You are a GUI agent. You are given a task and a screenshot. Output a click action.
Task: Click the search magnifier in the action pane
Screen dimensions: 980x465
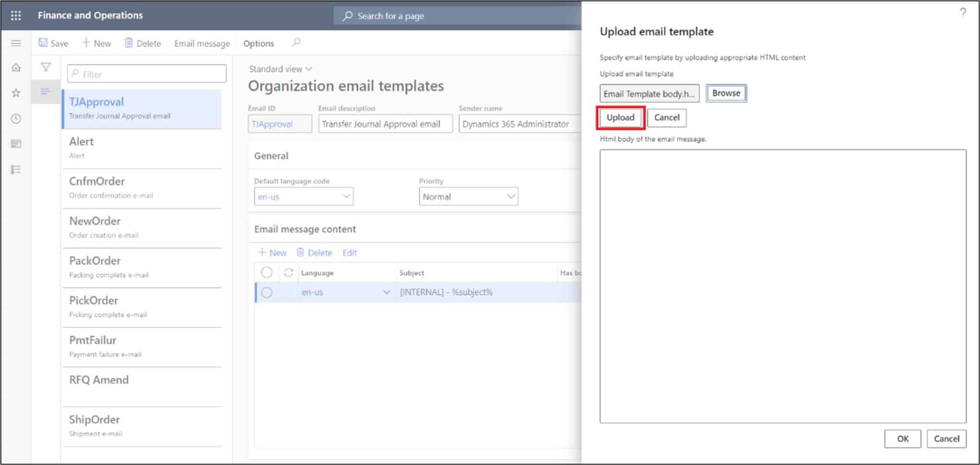[x=296, y=43]
